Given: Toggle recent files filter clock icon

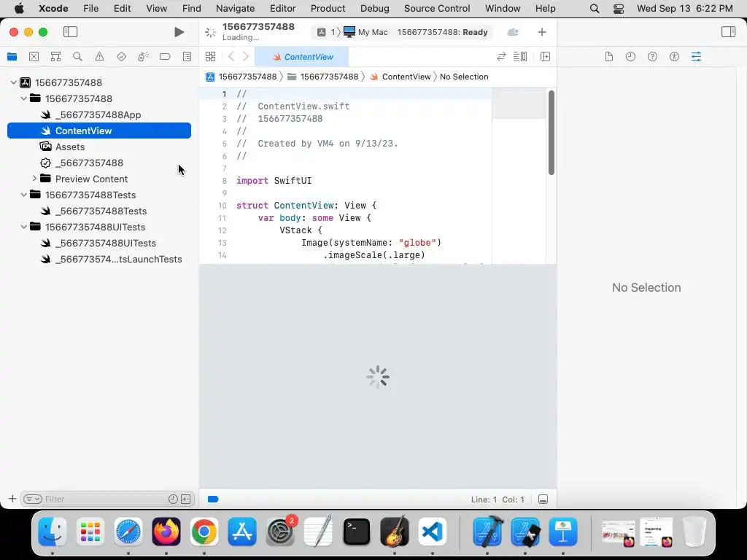Looking at the screenshot, I should click(x=173, y=499).
